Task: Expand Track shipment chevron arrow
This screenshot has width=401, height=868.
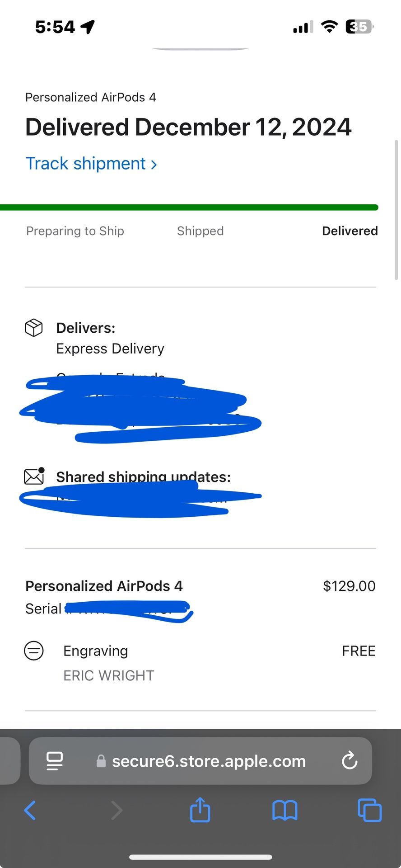Action: (x=154, y=165)
